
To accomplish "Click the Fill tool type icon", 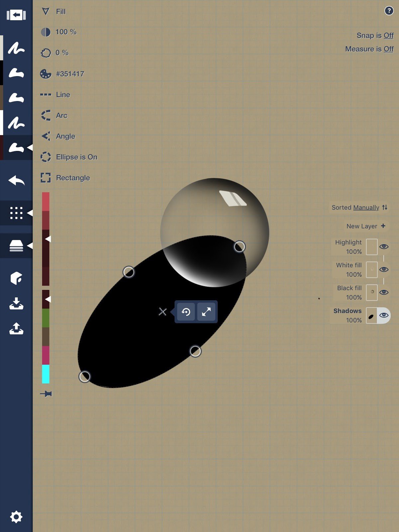I will click(46, 12).
